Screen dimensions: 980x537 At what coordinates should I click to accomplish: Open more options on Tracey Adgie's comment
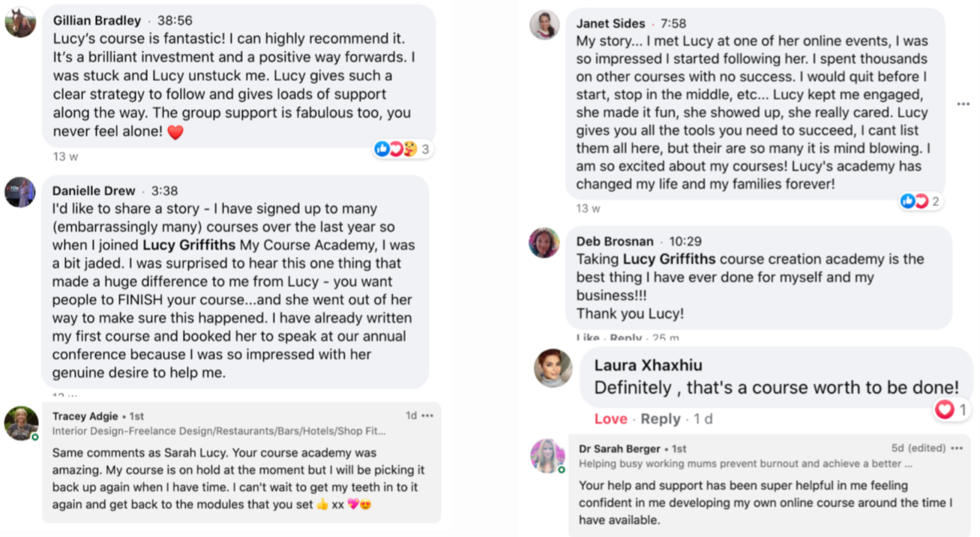(x=427, y=415)
